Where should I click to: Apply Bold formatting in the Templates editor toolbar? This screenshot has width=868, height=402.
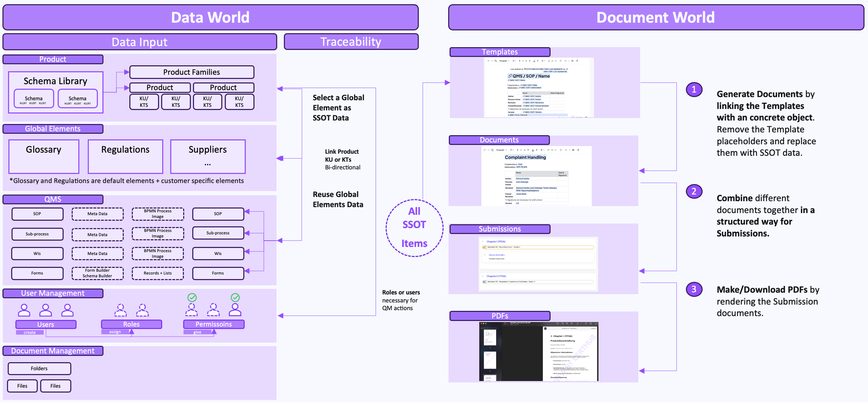point(519,61)
